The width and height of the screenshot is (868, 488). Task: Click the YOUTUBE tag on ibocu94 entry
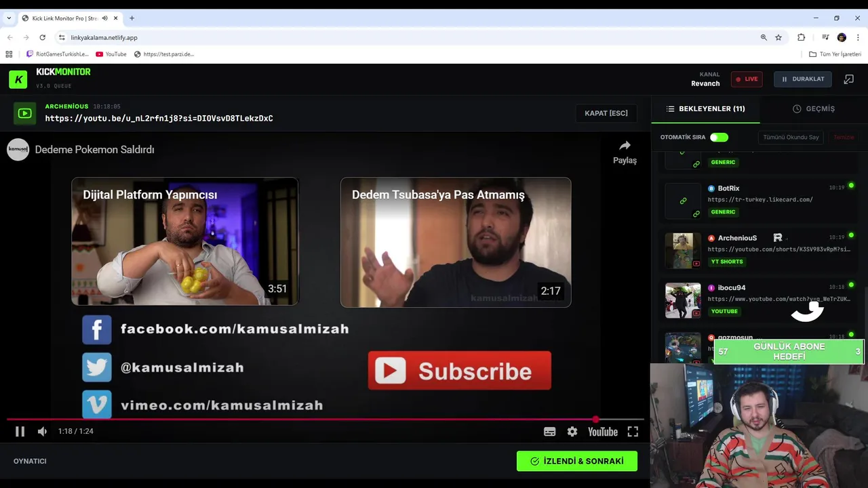[x=724, y=311]
